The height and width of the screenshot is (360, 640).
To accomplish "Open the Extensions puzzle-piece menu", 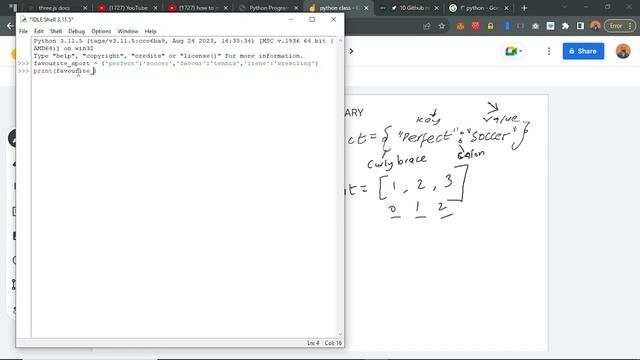I will 565,26.
